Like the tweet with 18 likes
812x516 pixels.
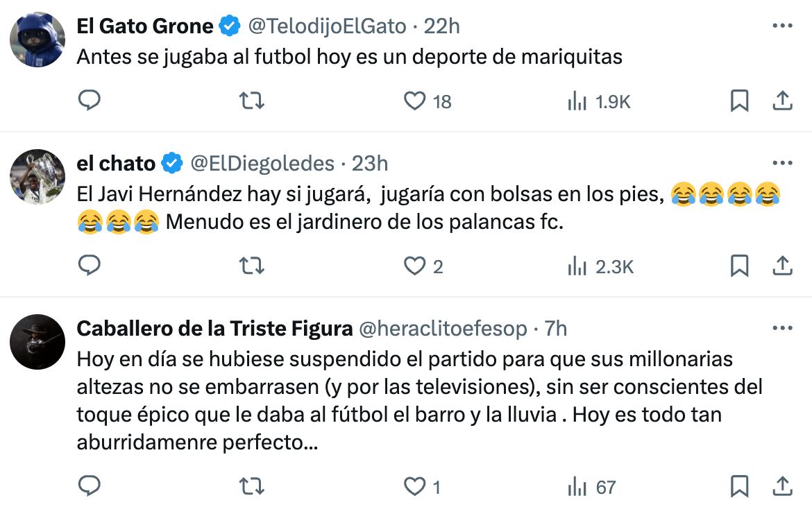pyautogui.click(x=415, y=101)
